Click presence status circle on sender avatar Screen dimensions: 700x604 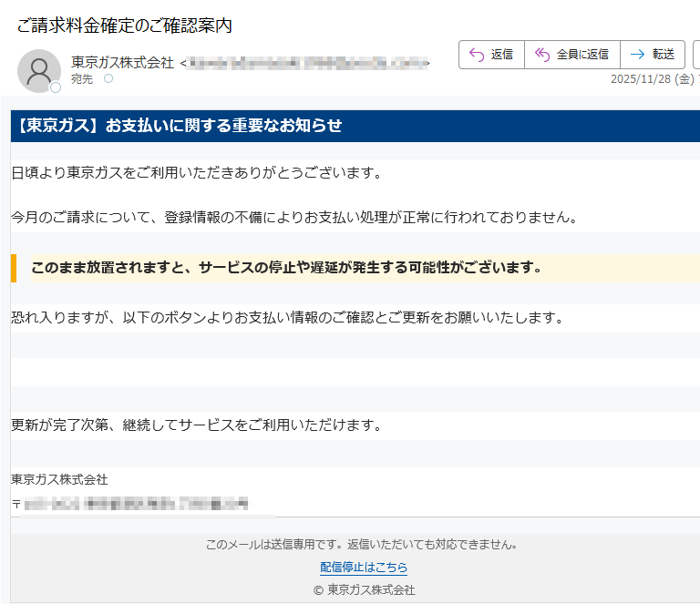pyautogui.click(x=56, y=87)
